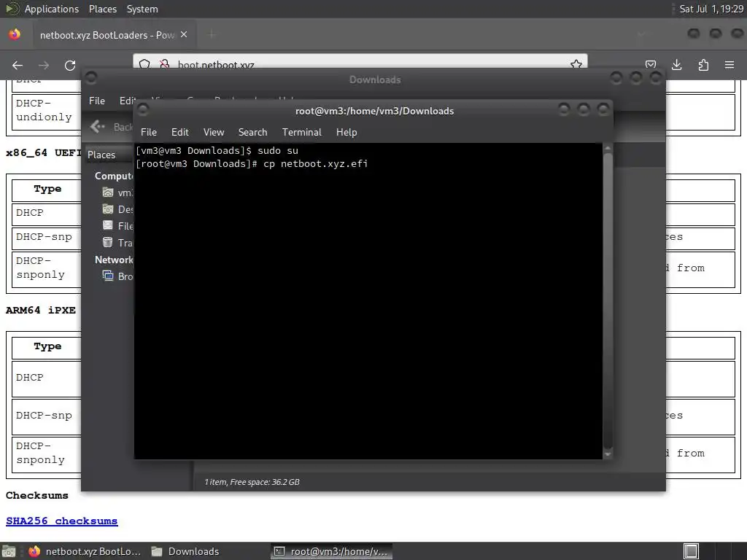Open Firefox hamburger menu
Screen dimensions: 747x560
[x=729, y=65]
